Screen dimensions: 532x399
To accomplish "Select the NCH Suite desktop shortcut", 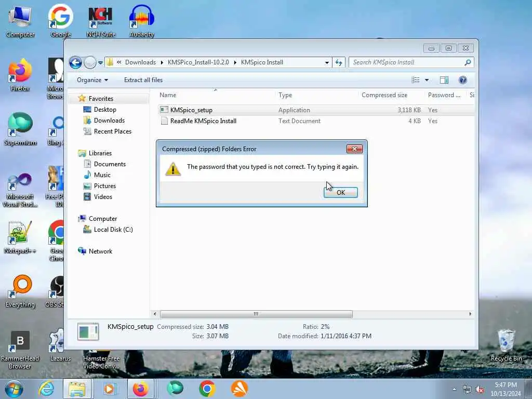I will [x=101, y=22].
